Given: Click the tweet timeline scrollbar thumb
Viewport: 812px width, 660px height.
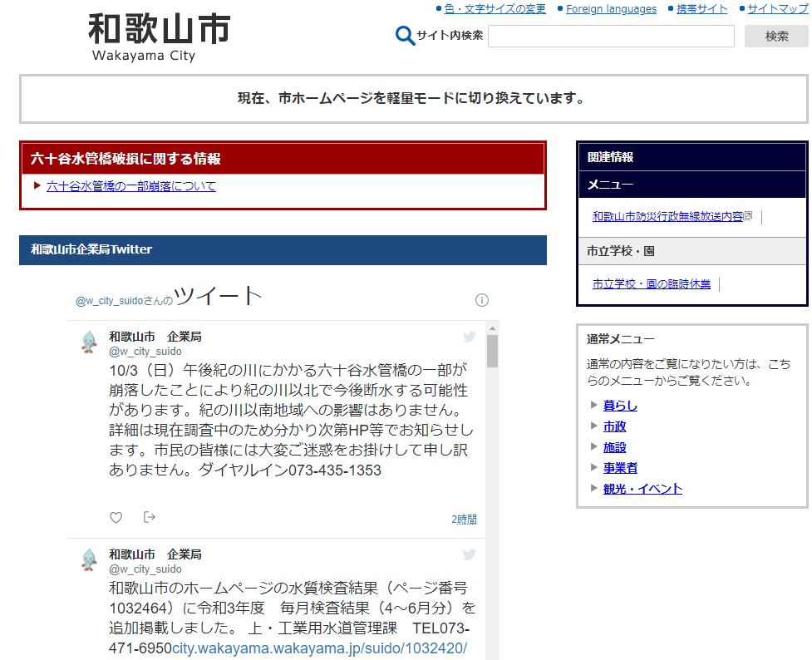Looking at the screenshot, I should pos(493,352).
